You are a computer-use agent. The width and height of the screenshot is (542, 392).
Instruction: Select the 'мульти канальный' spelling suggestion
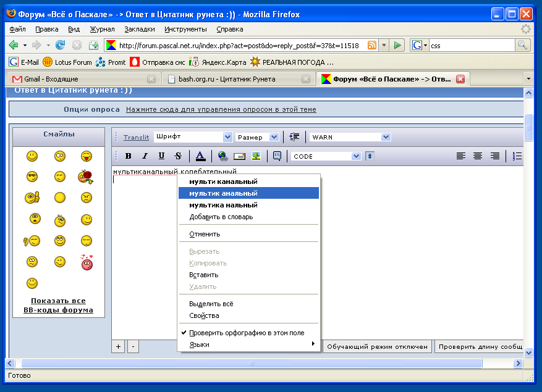tap(223, 181)
